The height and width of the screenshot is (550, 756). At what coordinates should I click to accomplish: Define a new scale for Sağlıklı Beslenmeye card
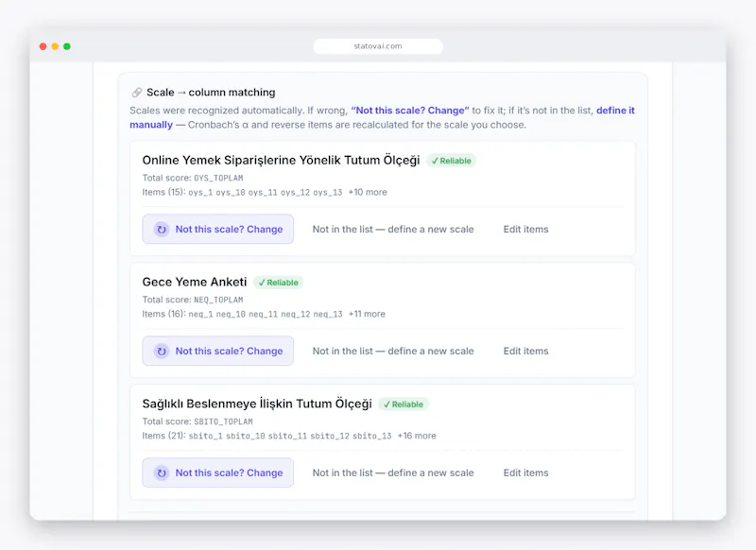click(393, 473)
